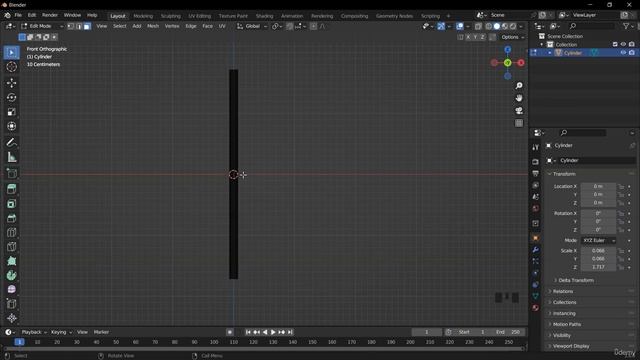The image size is (640, 360).
Task: Activate the Shrink/Fatten tool
Action: (x=11, y=318)
